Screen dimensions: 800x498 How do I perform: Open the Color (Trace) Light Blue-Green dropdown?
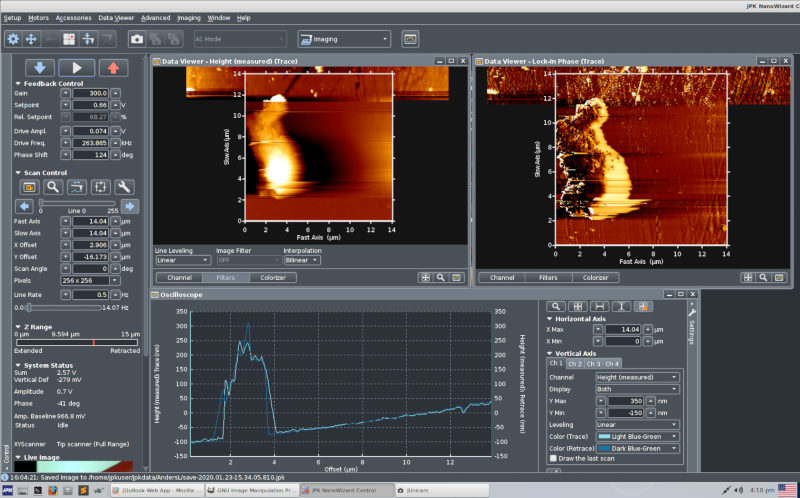tap(637, 437)
